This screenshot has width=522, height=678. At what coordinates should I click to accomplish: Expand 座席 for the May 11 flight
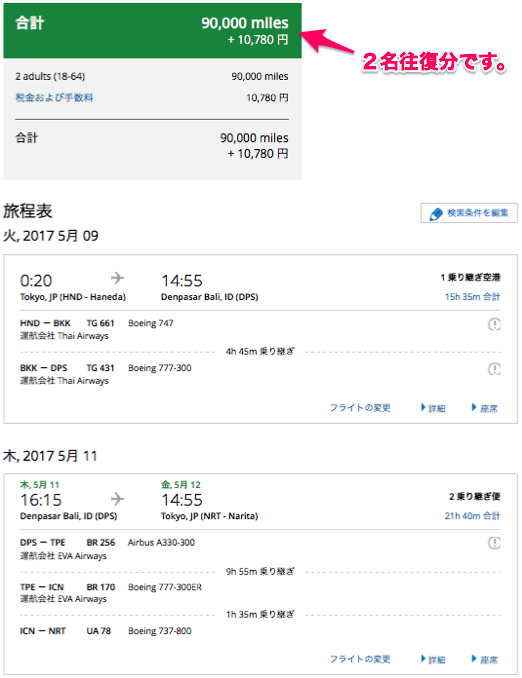(x=485, y=659)
